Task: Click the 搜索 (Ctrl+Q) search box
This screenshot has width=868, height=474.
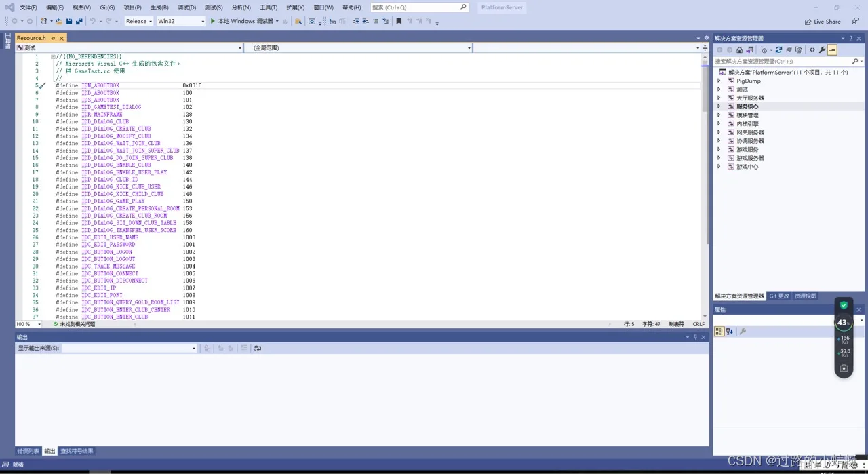Action: pos(420,7)
